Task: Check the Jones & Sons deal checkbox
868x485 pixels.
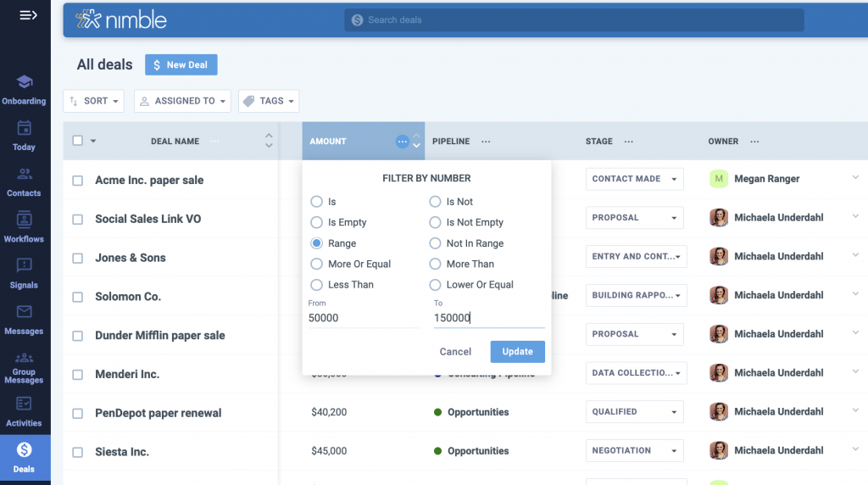Action: (x=78, y=259)
